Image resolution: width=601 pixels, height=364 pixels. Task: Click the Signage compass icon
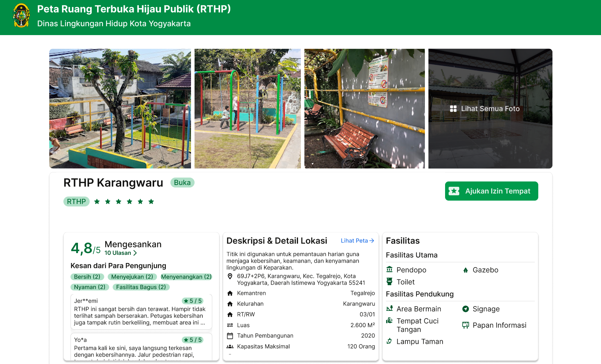coord(466,309)
